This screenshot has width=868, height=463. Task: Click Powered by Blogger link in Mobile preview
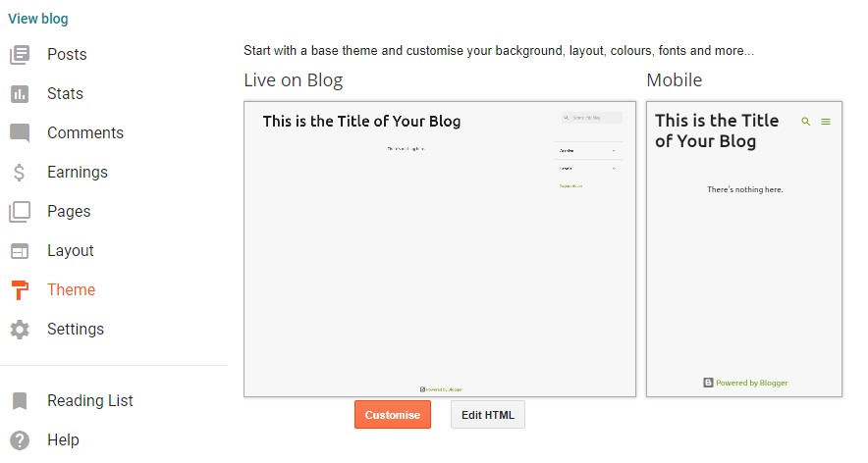745,383
